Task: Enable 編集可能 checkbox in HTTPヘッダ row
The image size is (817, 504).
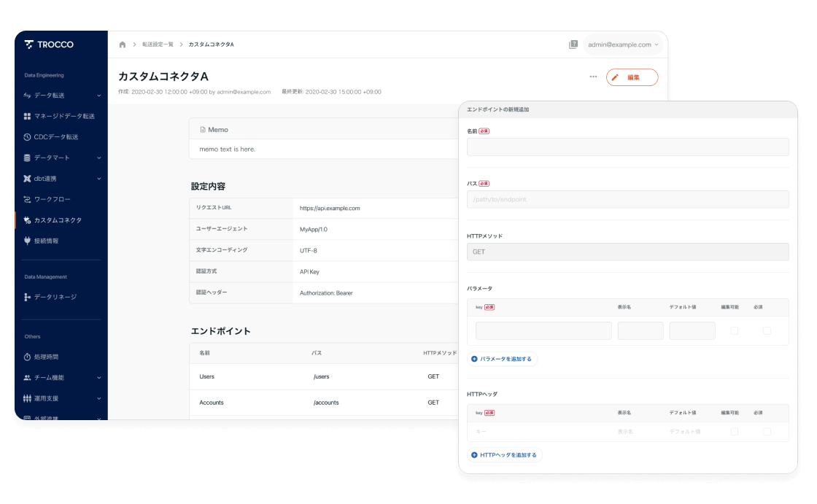Action: point(735,432)
